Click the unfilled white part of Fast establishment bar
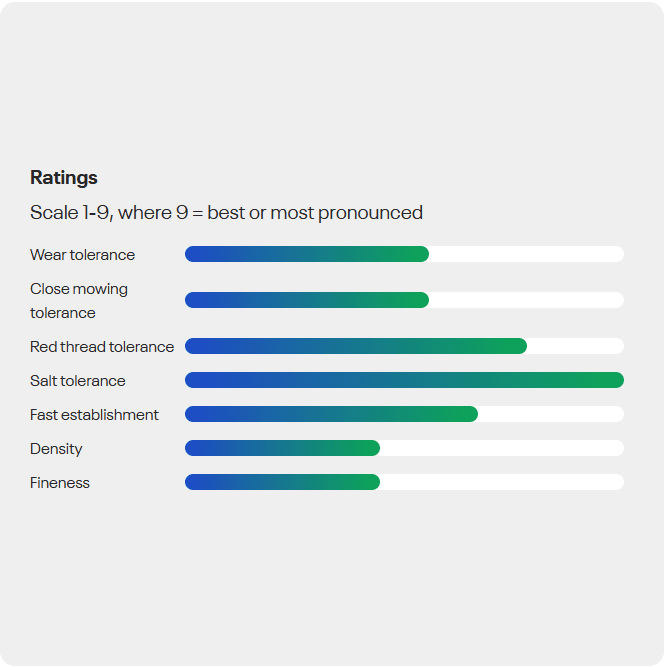Screen dimensions: 666x667 click(x=551, y=414)
